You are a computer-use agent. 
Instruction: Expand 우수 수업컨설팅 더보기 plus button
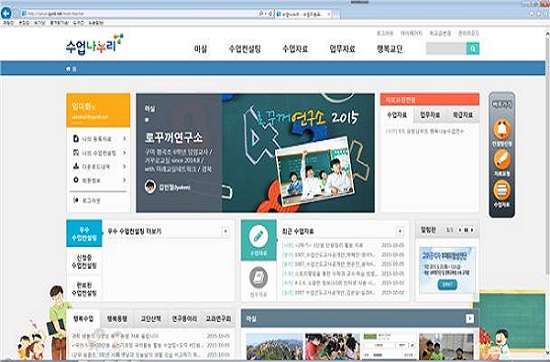click(226, 231)
